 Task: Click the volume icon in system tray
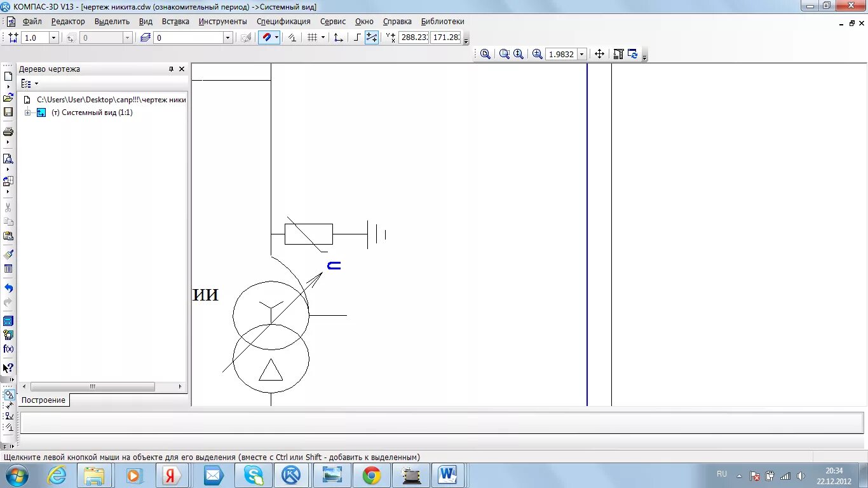[x=801, y=476]
